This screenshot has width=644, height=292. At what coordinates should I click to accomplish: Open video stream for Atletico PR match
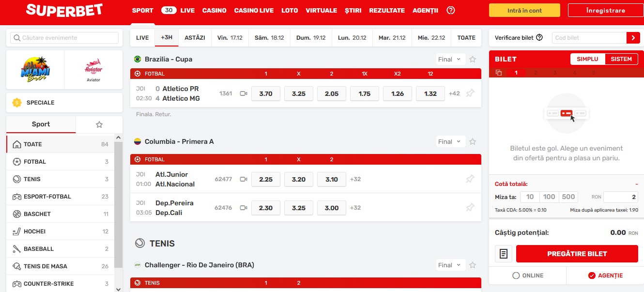(x=244, y=93)
